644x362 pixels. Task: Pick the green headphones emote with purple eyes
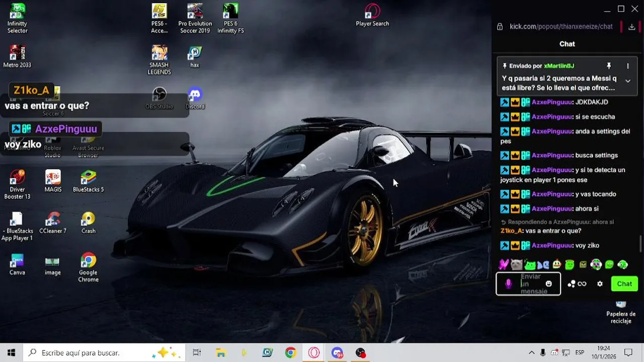tap(596, 264)
